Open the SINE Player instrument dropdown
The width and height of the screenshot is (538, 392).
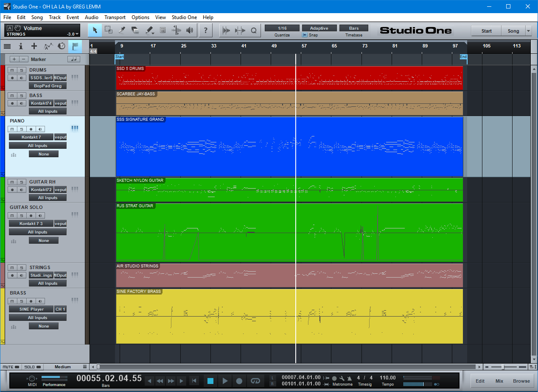tap(31, 309)
